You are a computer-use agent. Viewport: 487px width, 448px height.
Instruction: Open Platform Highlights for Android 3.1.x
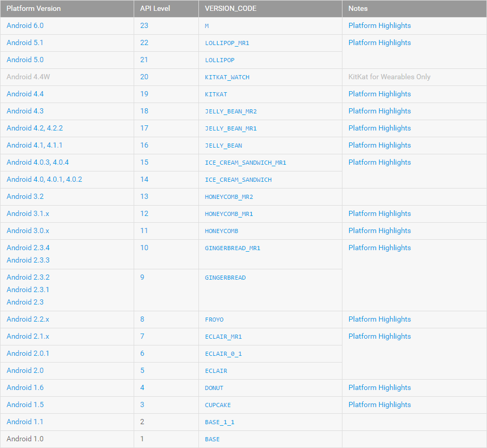379,213
